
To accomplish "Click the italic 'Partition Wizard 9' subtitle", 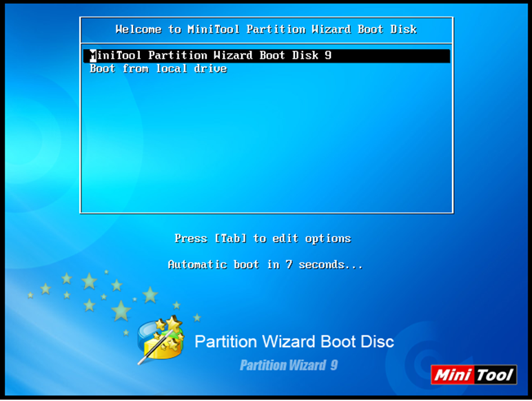I will pyautogui.click(x=289, y=365).
